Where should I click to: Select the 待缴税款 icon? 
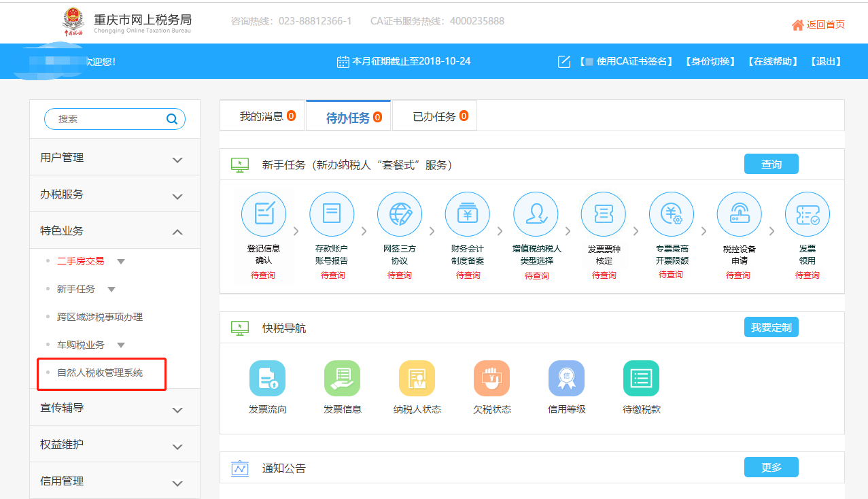[641, 378]
